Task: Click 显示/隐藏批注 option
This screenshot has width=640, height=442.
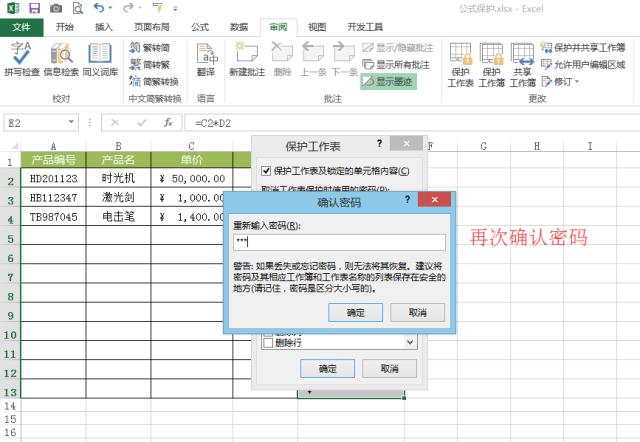Action: [x=398, y=48]
